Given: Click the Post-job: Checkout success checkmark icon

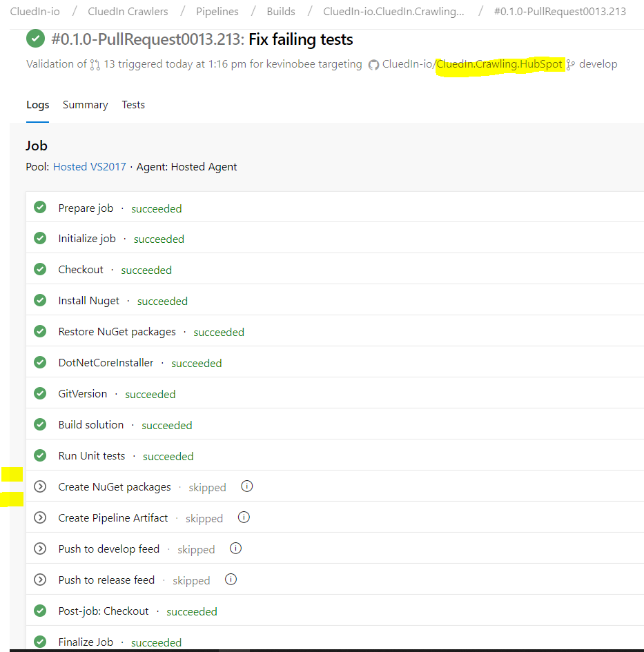Looking at the screenshot, I should 40,611.
